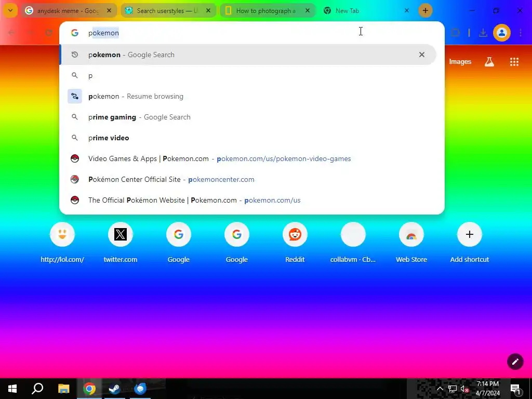Open the Reddit shortcut

[295, 243]
